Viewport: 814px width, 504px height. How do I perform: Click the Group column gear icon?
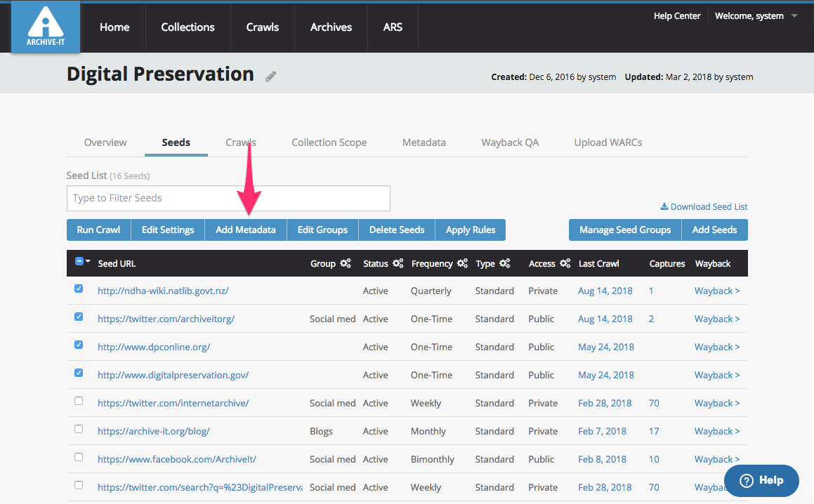(346, 264)
